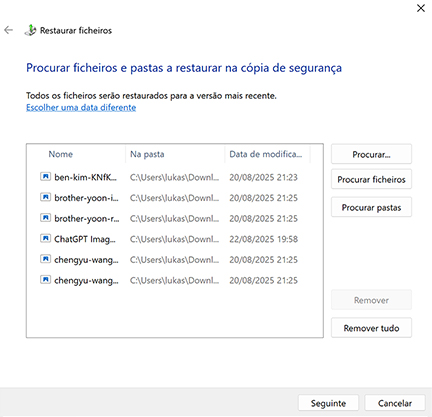The width and height of the screenshot is (432, 417).
Task: Click the Remover button
Action: click(371, 300)
